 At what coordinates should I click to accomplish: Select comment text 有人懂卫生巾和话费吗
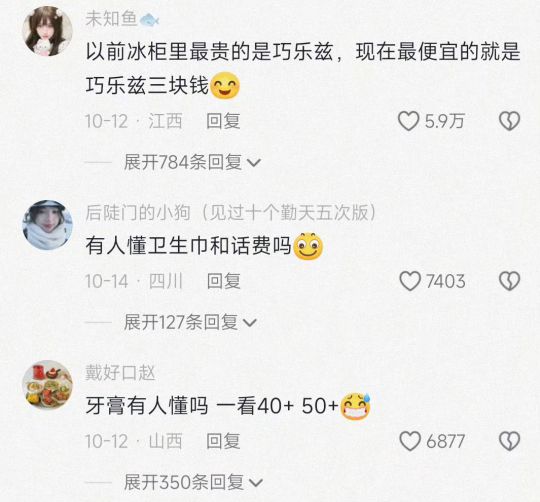coord(188,246)
